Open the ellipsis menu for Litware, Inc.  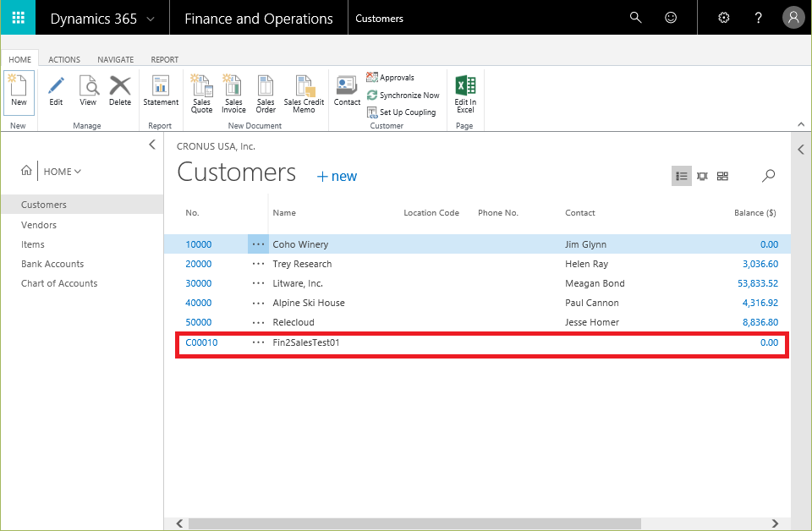pyautogui.click(x=258, y=283)
